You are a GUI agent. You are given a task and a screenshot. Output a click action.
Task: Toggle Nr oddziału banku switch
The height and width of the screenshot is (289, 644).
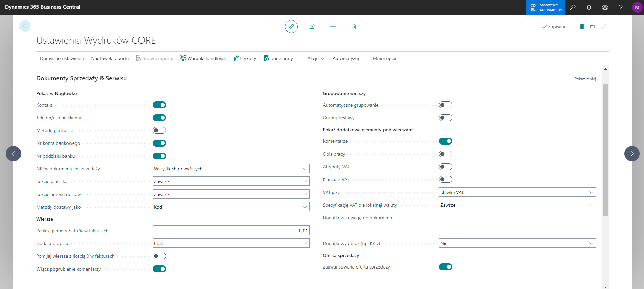click(159, 156)
